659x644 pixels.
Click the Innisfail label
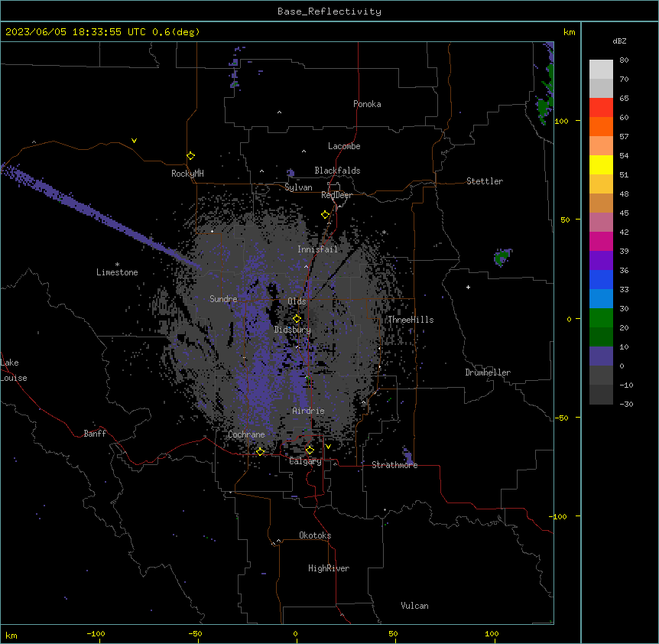(x=317, y=249)
